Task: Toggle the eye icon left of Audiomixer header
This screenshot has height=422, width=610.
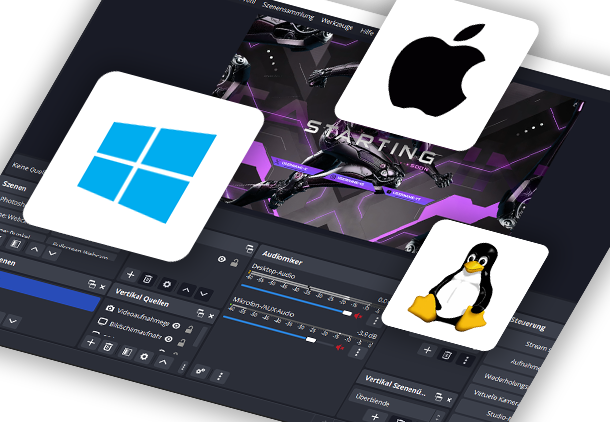Action: (222, 259)
